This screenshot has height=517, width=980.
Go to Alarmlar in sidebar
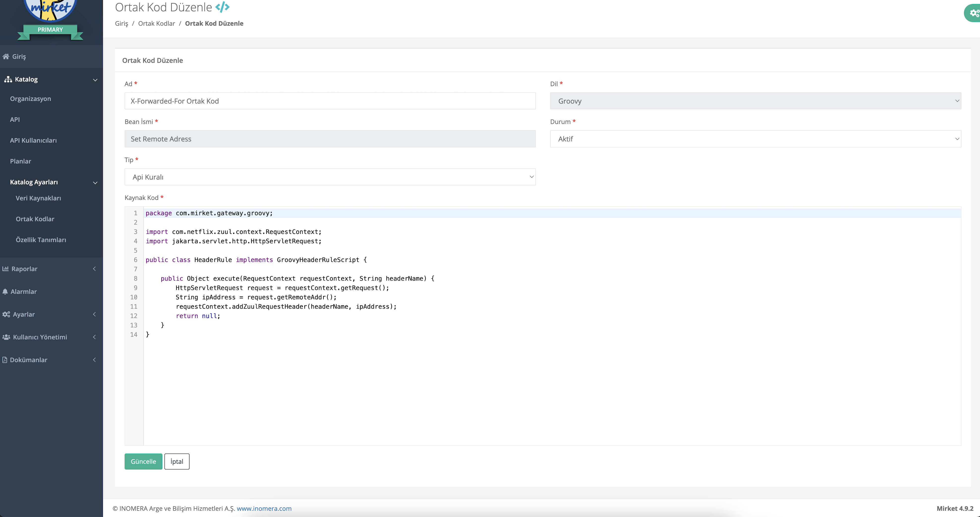click(x=24, y=291)
